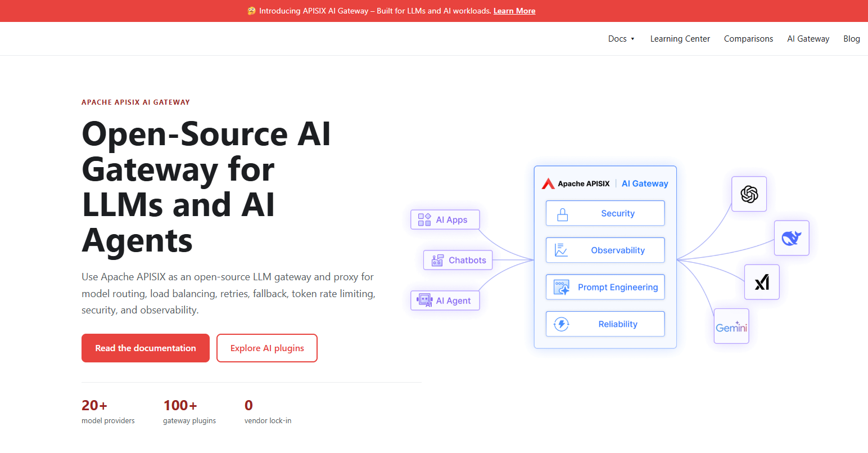Follow the Learn More banner link
The height and width of the screenshot is (453, 868).
(x=514, y=11)
